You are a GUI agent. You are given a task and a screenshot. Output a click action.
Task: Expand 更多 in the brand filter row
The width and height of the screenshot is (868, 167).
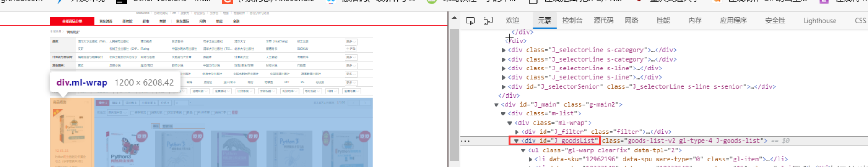coord(351,41)
